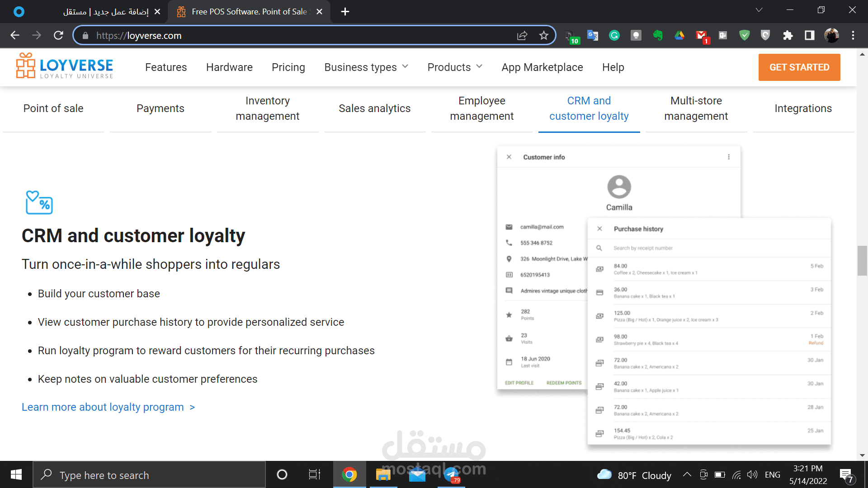Click the GET STARTED button
Screen dimensions: 868x488
pos(799,67)
